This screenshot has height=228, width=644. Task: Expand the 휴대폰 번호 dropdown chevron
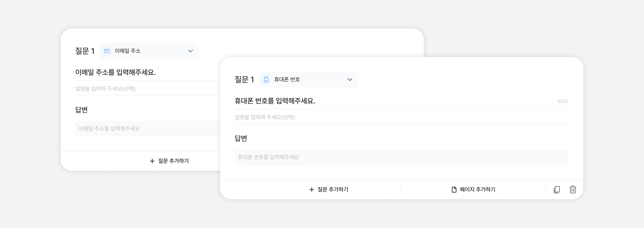(x=350, y=79)
